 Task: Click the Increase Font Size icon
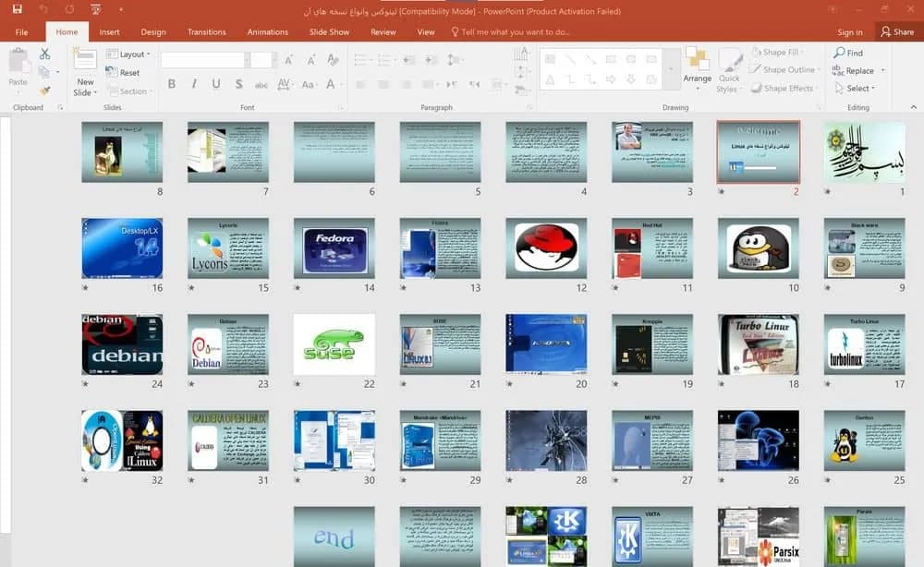click(x=288, y=59)
